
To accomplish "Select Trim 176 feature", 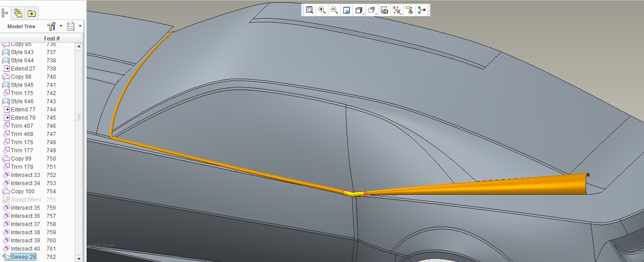I will point(22,142).
